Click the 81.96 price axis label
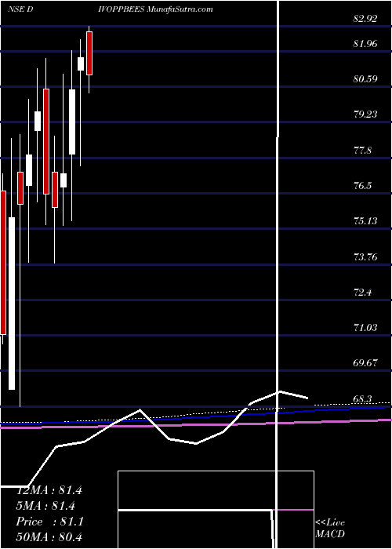Image resolution: width=392 pixels, height=549 pixels. point(365,44)
